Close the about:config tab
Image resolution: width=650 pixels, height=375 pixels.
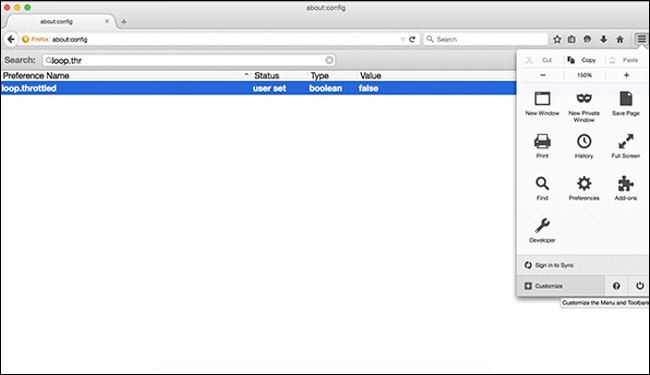click(107, 21)
